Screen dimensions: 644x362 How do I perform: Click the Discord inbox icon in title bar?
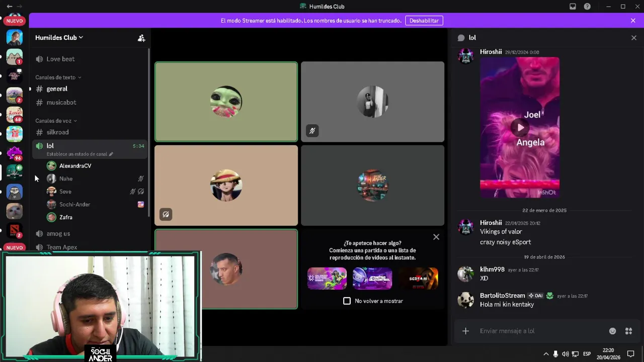click(x=573, y=7)
